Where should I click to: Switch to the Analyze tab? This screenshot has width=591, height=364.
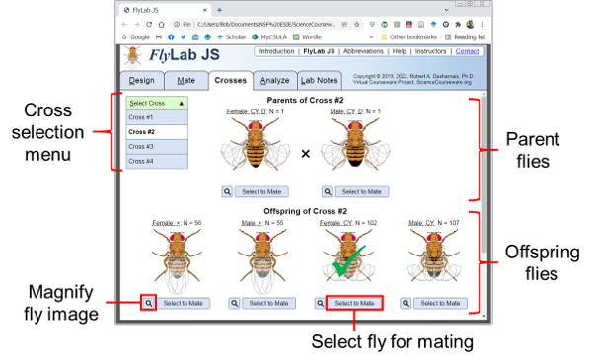tap(274, 81)
